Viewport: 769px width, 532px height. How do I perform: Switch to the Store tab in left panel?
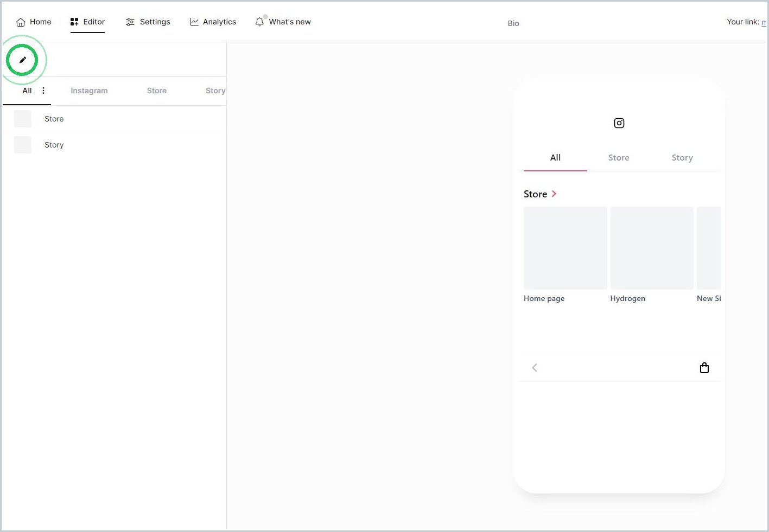pyautogui.click(x=157, y=91)
